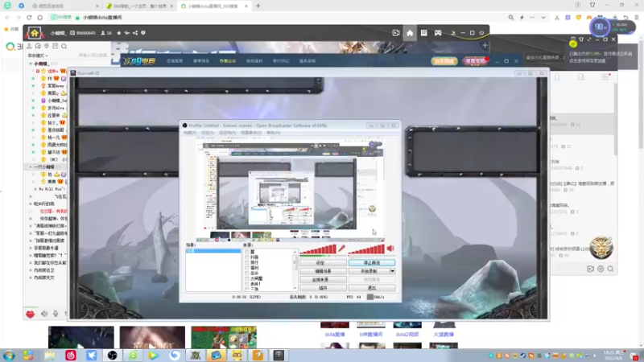
Task: Open the 道具商城 tab in 09 platform
Action: 308,61
